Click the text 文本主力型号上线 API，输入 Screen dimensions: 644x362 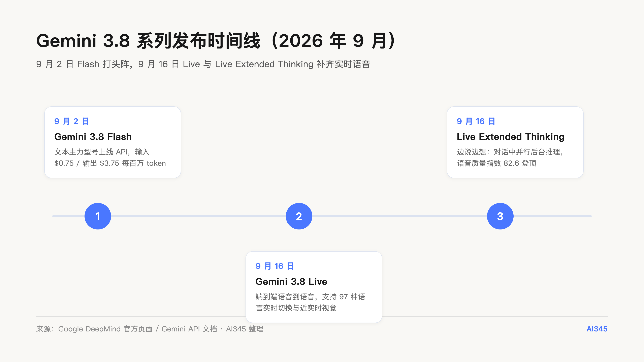click(x=102, y=152)
